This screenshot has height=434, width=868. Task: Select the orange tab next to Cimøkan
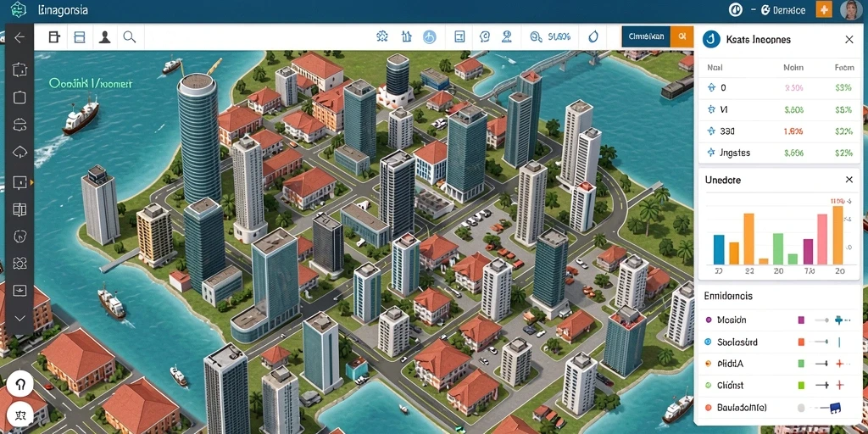pyautogui.click(x=682, y=36)
